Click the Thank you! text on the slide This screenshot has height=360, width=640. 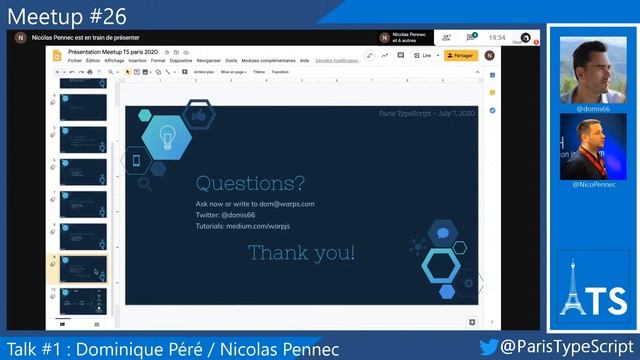pos(301,252)
